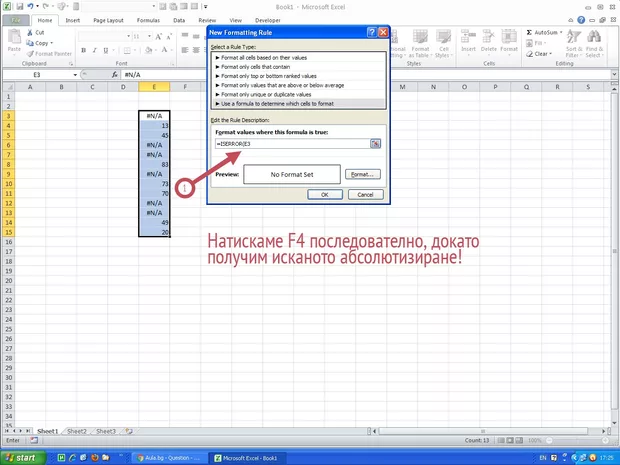Click the Increase Font Size icon

coord(158,36)
